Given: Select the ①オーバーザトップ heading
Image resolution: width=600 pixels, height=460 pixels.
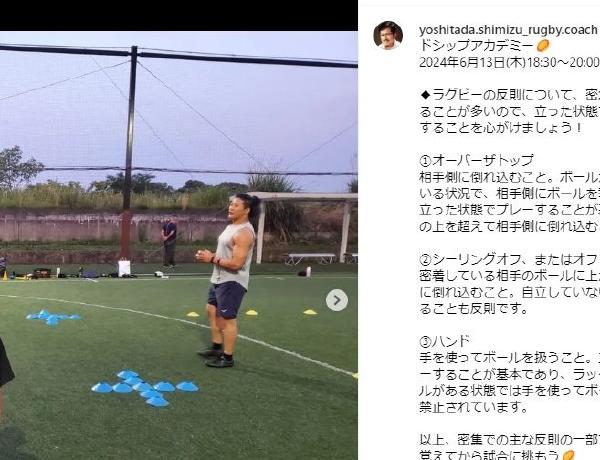Looking at the screenshot, I should tap(476, 160).
